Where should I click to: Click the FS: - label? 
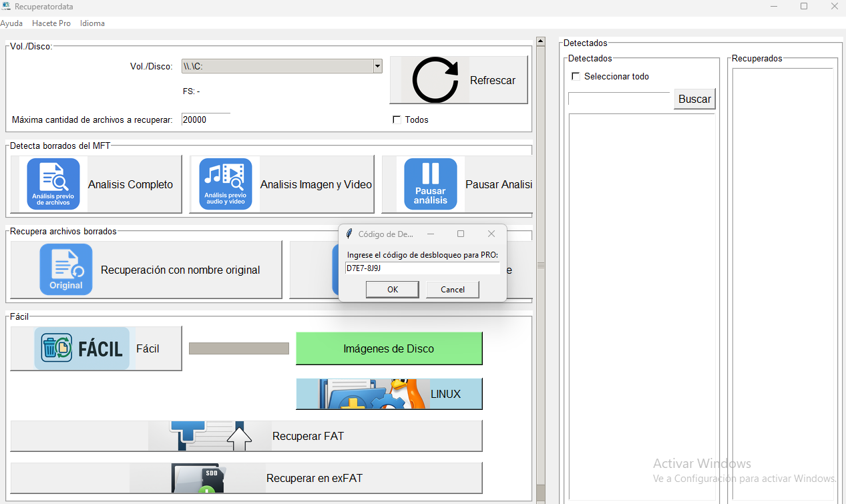point(191,91)
